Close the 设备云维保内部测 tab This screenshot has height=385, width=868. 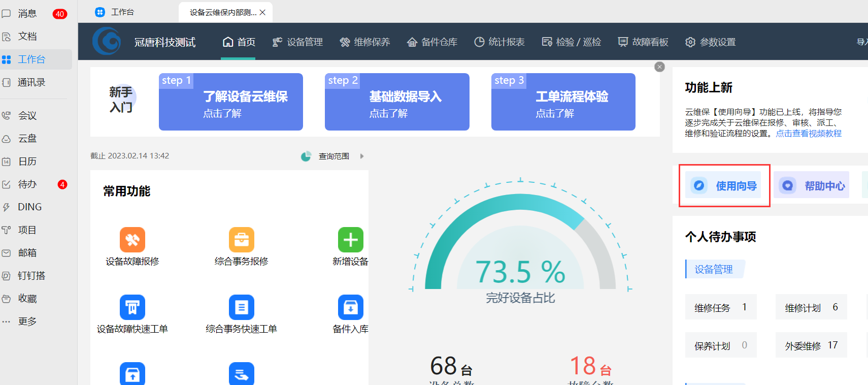[262, 13]
